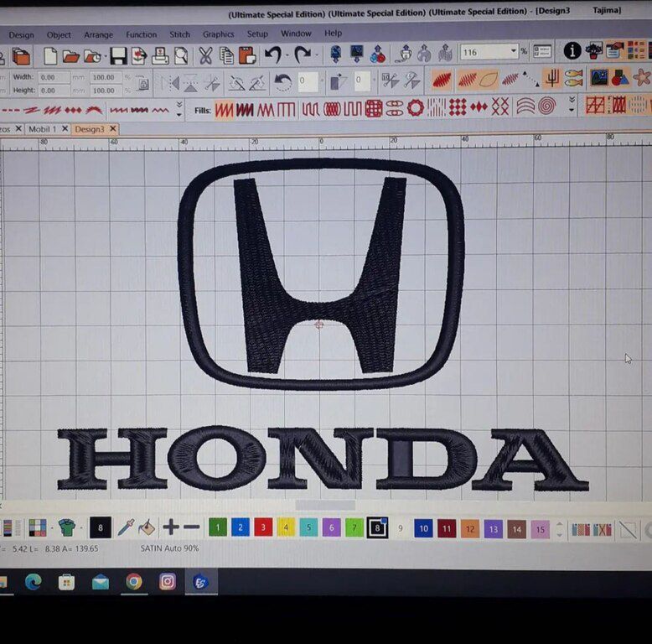Click the star-shaped tool icon
Screen dimensions: 652x644
[x=642, y=77]
